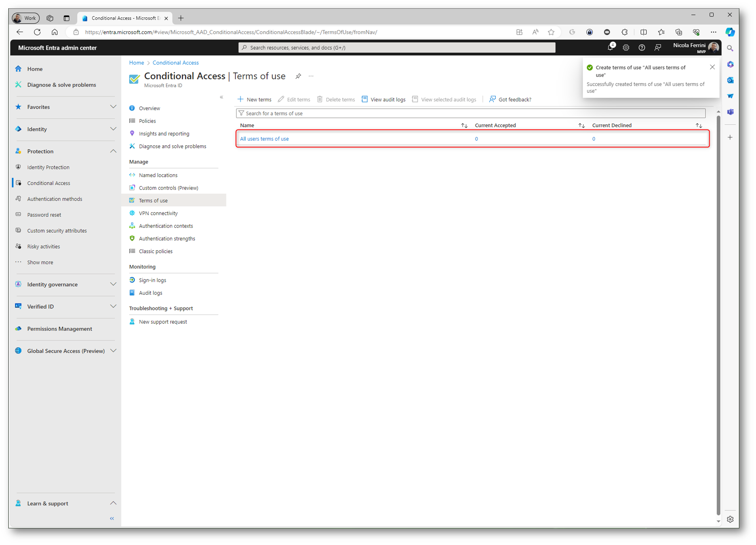Collapse the Learn & support section
The height and width of the screenshot is (545, 756).
coord(113,503)
